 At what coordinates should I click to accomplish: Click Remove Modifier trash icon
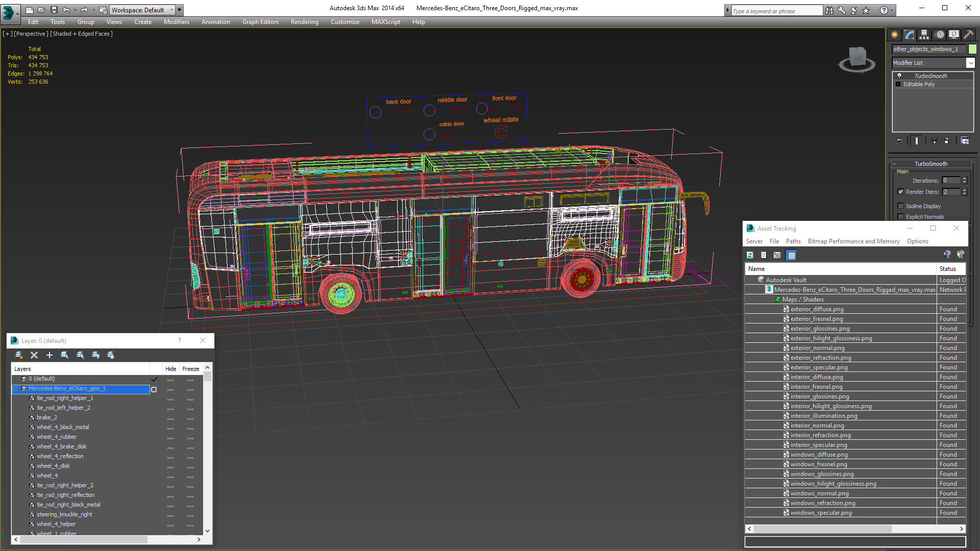click(947, 141)
